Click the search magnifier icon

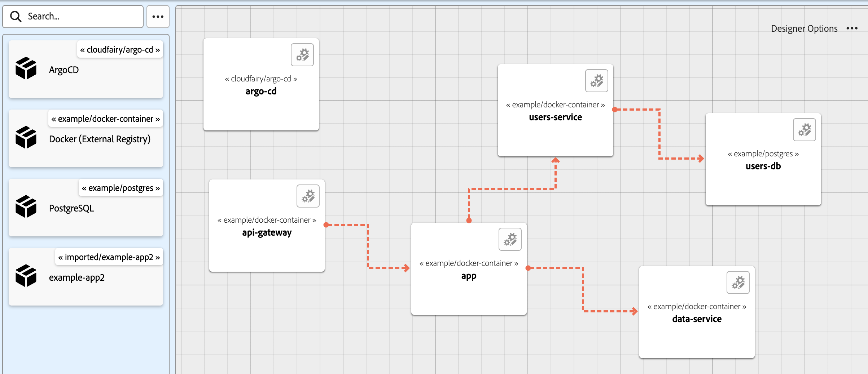click(x=16, y=17)
